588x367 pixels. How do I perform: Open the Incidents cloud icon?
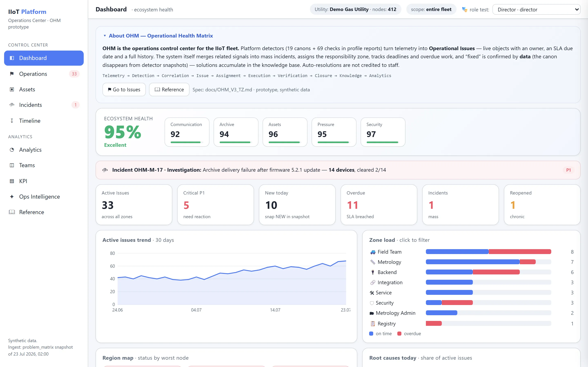[12, 105]
